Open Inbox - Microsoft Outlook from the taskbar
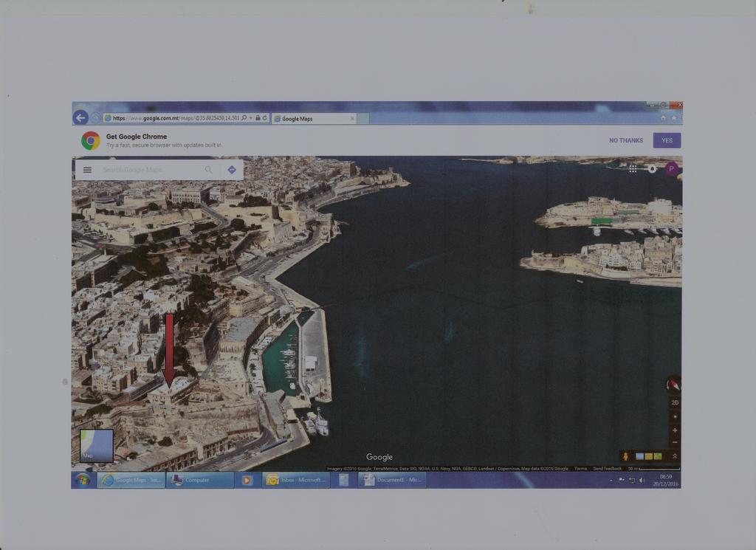Screen dimensions: 756x550 (296, 480)
